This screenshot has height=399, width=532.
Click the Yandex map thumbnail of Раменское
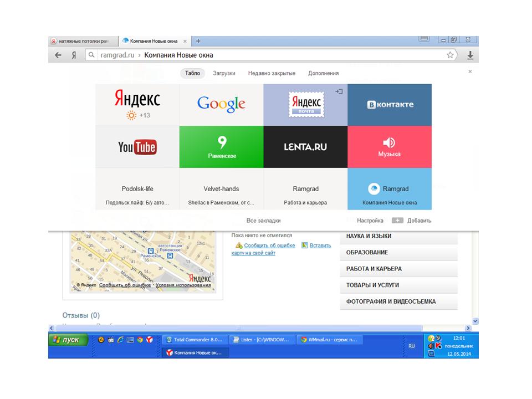coord(143,262)
